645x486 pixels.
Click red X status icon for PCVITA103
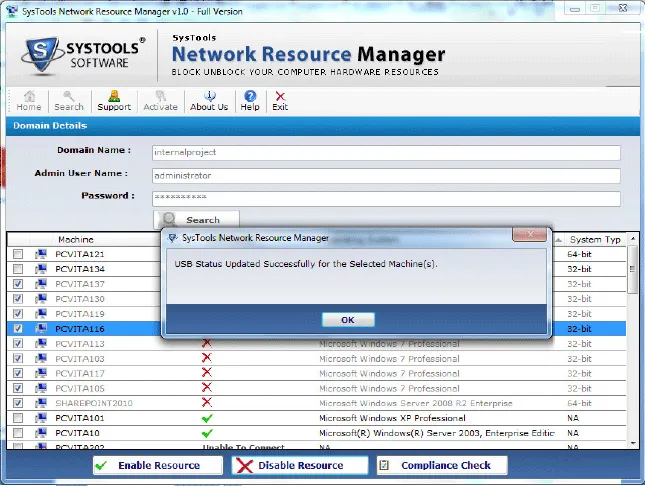point(206,358)
